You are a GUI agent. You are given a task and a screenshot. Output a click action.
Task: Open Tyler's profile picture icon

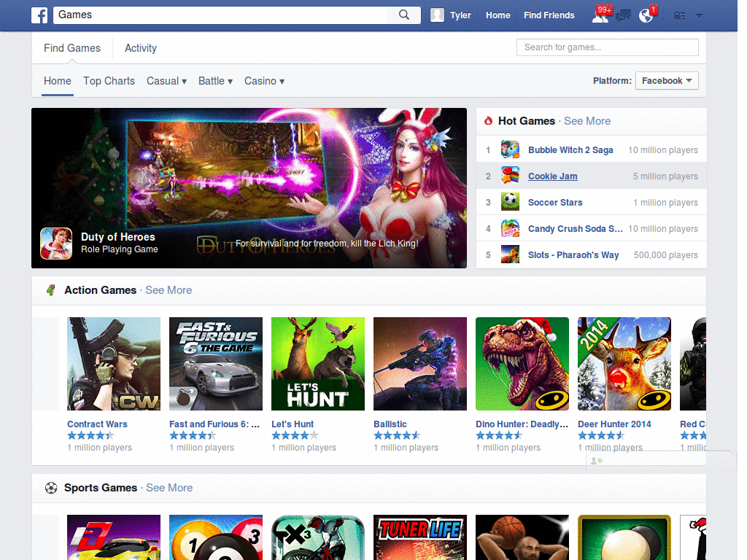tap(437, 15)
